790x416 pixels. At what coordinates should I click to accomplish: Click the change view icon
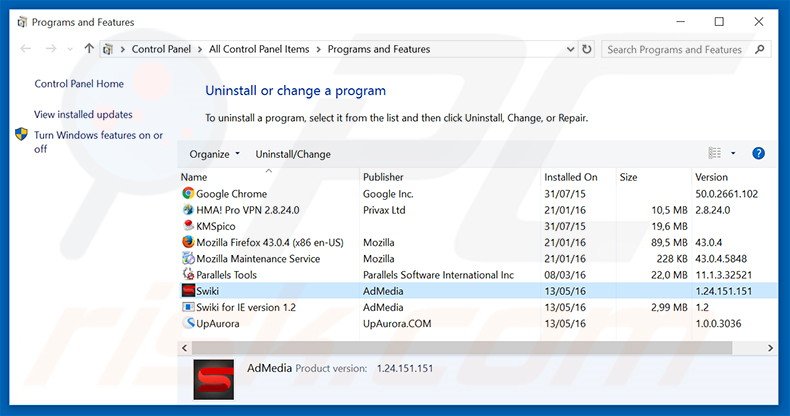(714, 153)
